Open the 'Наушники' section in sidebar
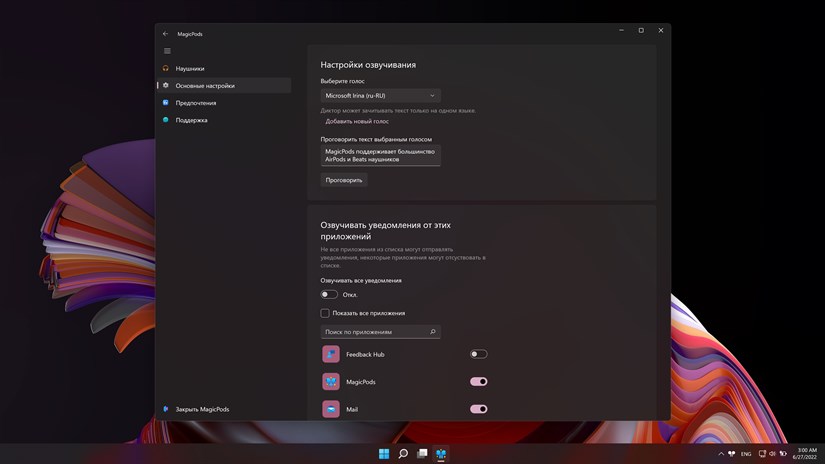This screenshot has width=825, height=464. pyautogui.click(x=190, y=68)
